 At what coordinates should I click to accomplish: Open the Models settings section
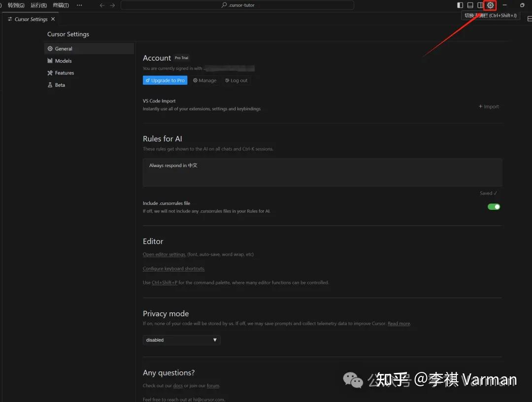pos(63,61)
